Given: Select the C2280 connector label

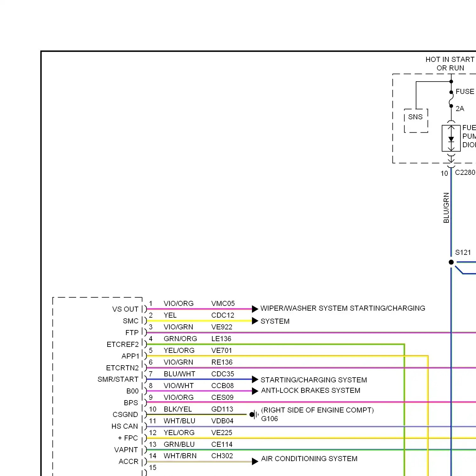Looking at the screenshot, I should pos(465,172).
